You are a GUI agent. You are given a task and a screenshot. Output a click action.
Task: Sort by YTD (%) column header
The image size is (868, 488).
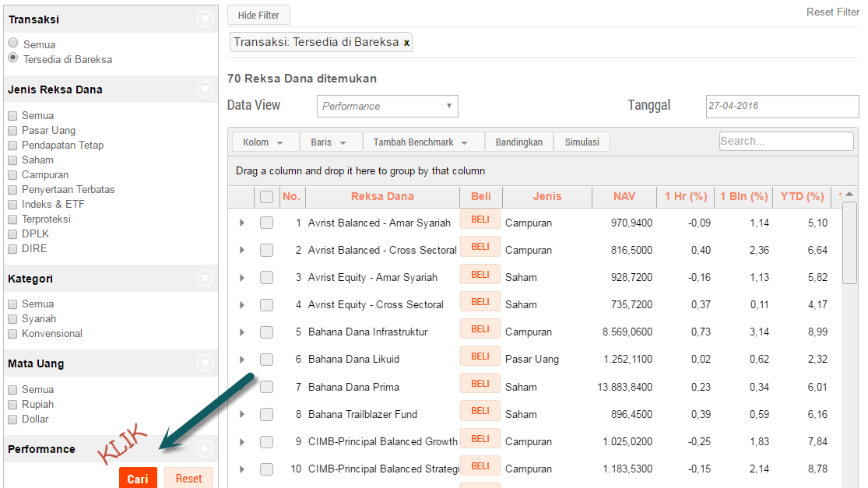(802, 196)
